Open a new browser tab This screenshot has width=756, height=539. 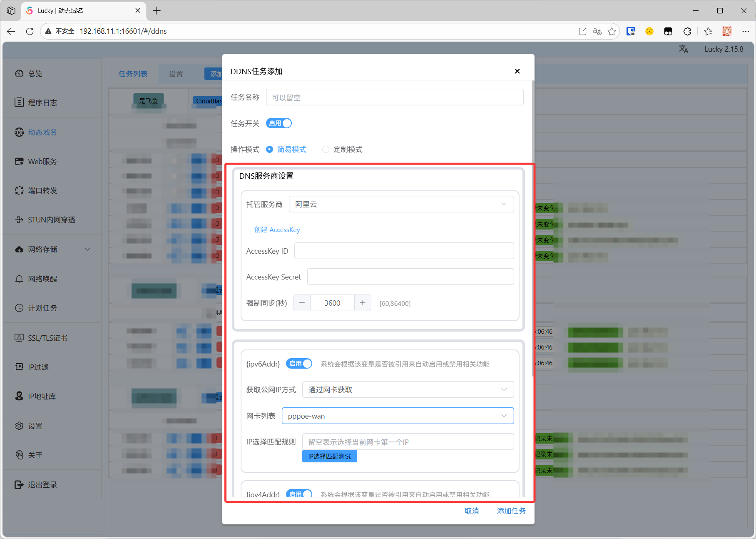pyautogui.click(x=157, y=11)
